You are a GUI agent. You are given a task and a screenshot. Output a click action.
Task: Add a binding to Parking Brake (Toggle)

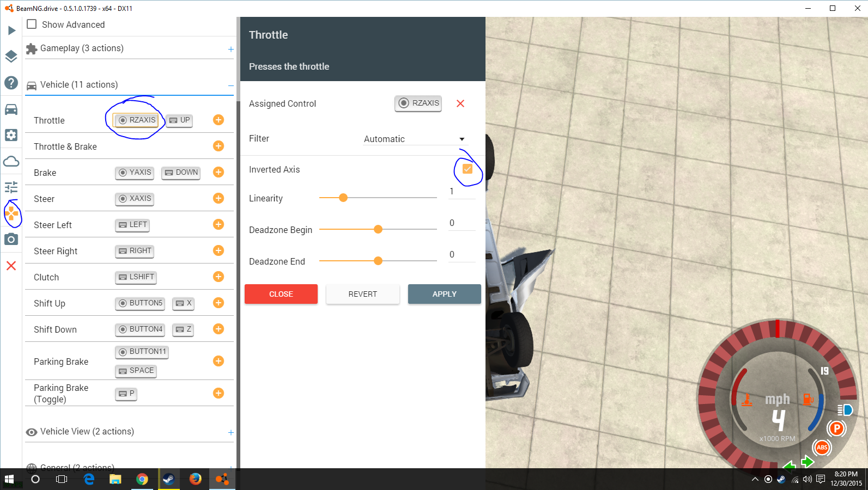pyautogui.click(x=218, y=393)
